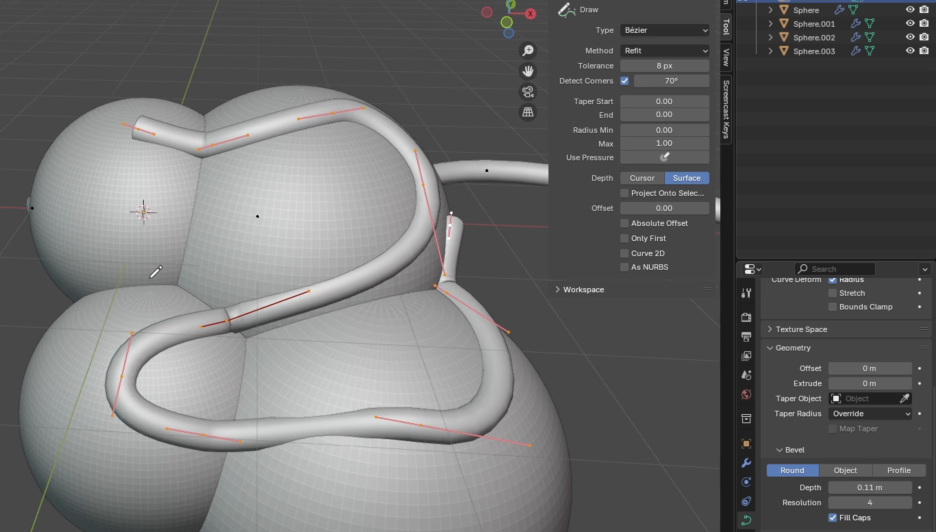Image resolution: width=936 pixels, height=532 pixels.
Task: Click mesh data icon on Sphere.001 row
Action: pyautogui.click(x=870, y=23)
